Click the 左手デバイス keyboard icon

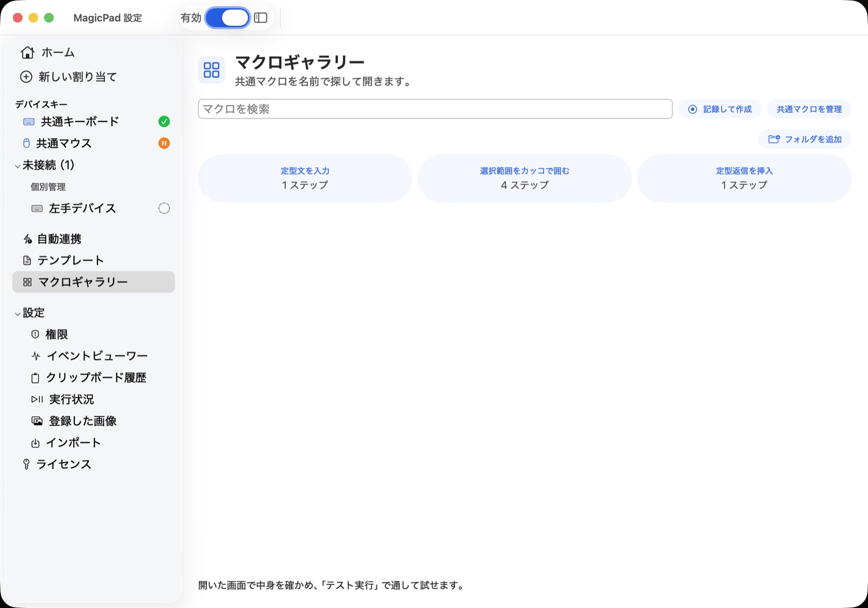pos(37,209)
